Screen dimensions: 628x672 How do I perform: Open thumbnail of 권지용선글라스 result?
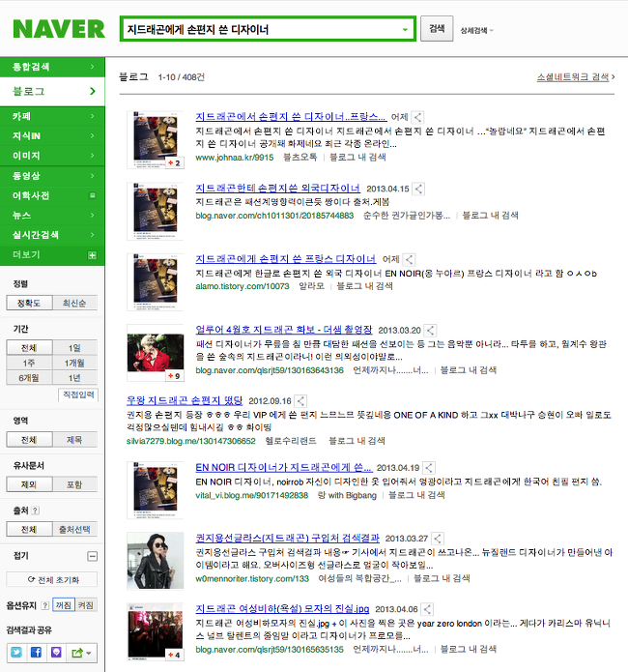tap(156, 561)
